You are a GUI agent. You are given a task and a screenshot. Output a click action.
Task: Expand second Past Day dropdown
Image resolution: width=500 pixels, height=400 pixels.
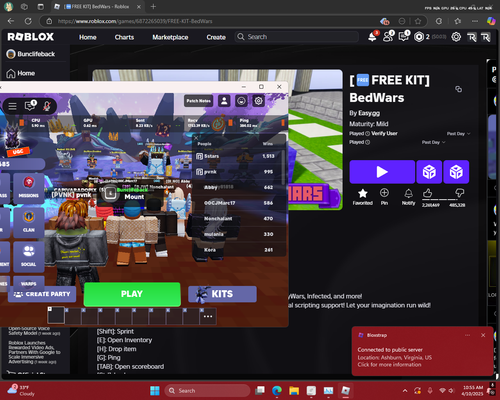[x=434, y=142]
